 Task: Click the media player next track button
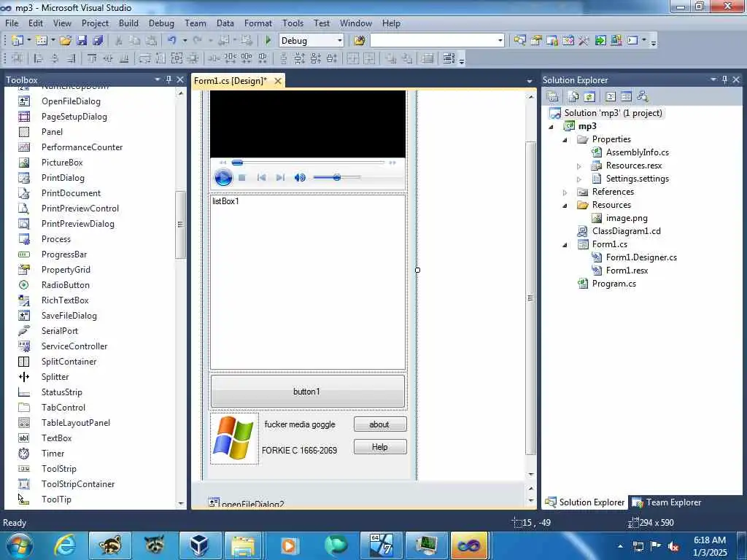click(280, 178)
